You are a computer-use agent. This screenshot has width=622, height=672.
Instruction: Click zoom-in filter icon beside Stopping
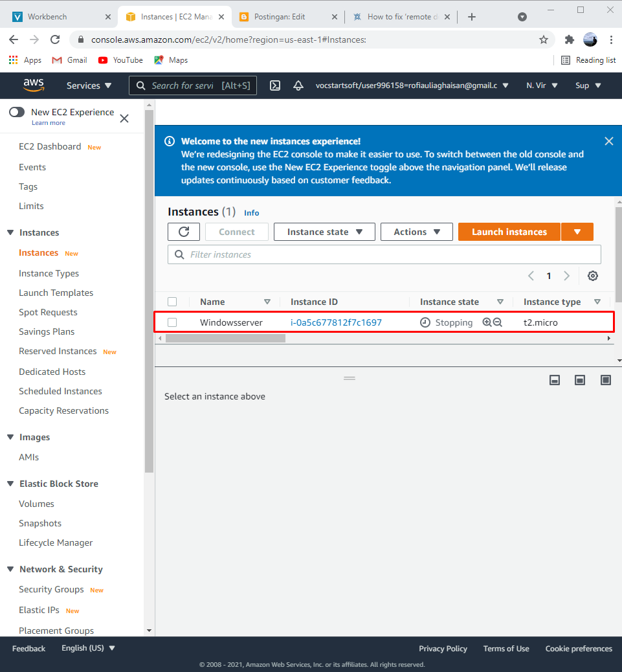pos(487,322)
